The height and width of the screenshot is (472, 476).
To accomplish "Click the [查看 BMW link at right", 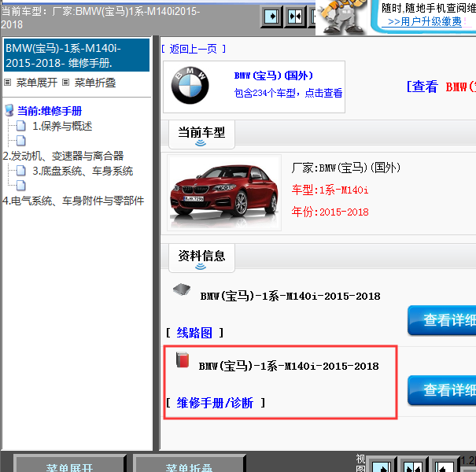I will click(x=441, y=87).
